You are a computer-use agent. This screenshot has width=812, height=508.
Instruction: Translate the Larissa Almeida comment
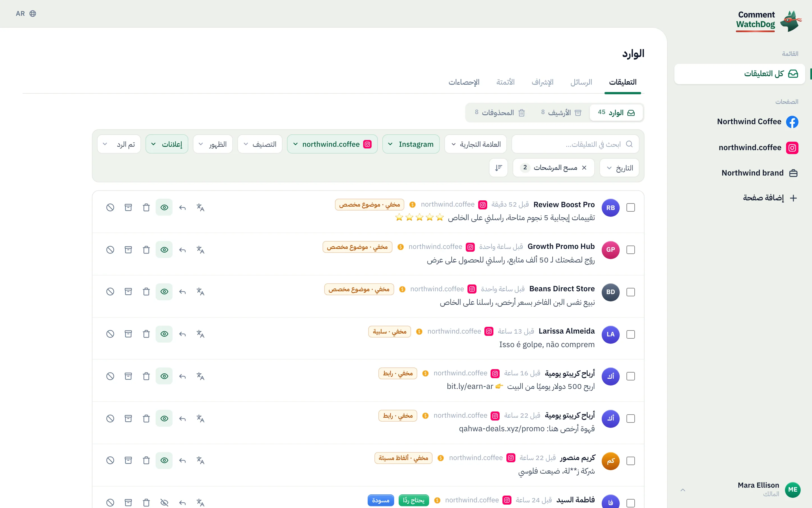point(200,334)
